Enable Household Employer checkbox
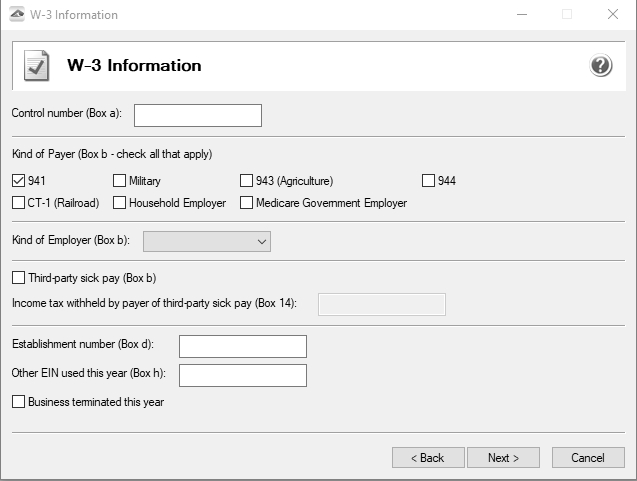The height and width of the screenshot is (481, 637). [x=119, y=202]
